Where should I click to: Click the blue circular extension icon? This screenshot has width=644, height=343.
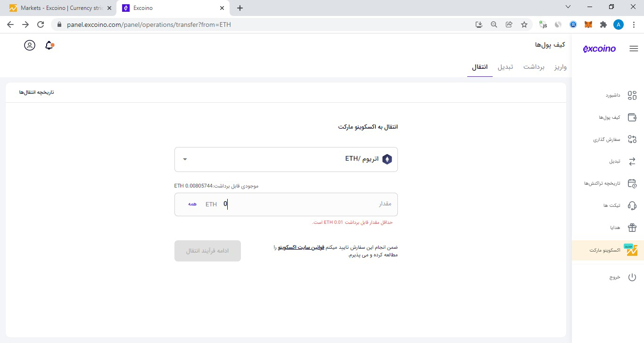573,24
